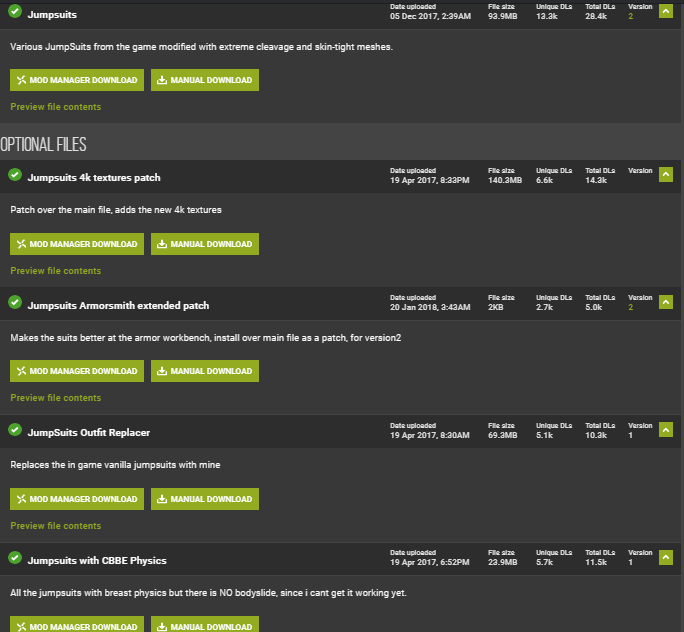Click the green checkmark beside Armorsmith extended patch
The width and height of the screenshot is (684, 632).
15,302
